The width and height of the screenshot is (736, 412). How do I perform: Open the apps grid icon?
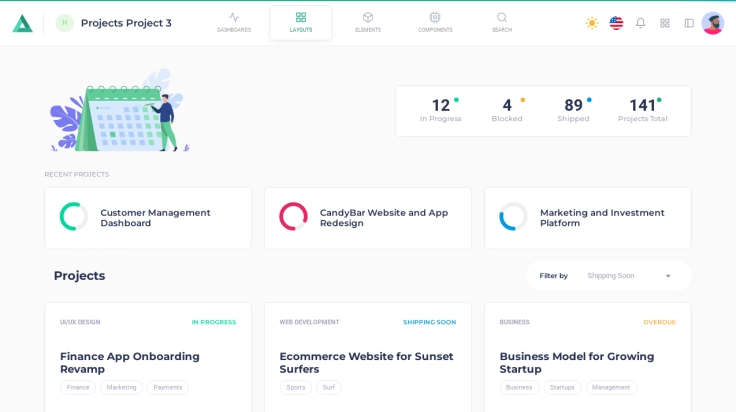click(x=665, y=23)
